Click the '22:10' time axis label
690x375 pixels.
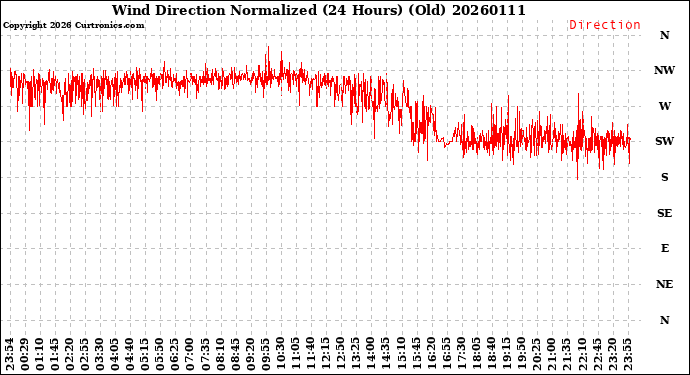pos(582,354)
